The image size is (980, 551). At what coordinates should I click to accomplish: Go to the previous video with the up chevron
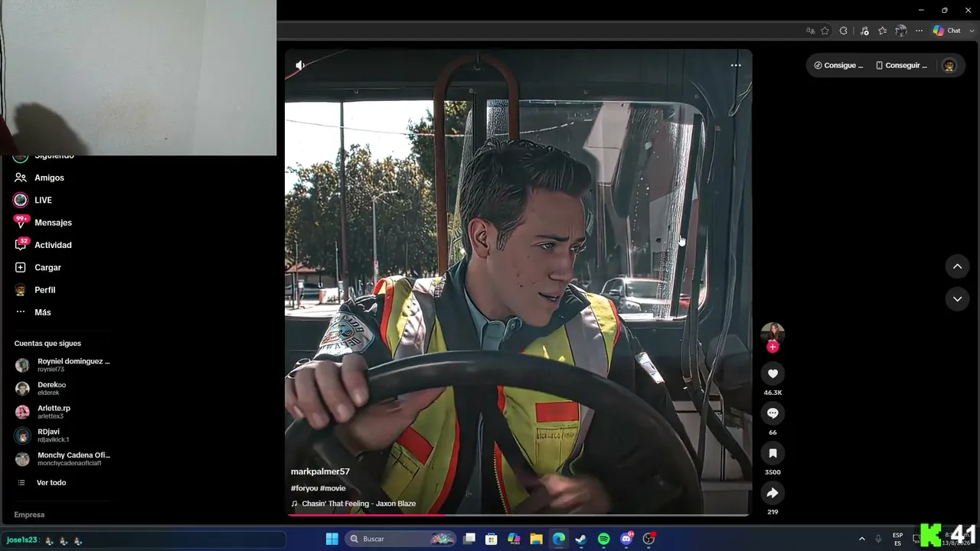957,266
